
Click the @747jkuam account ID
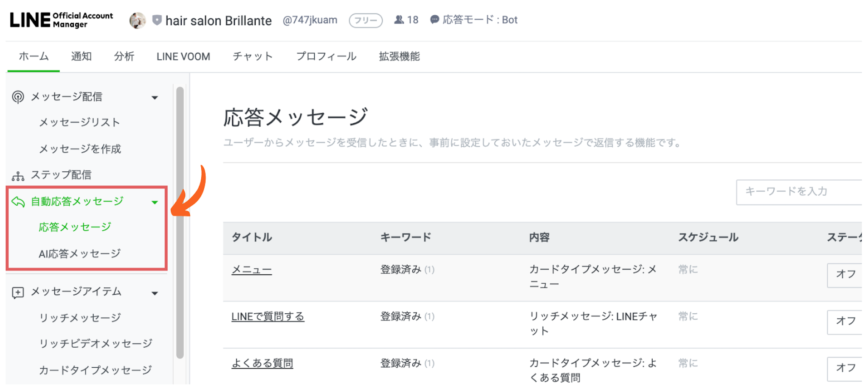(310, 20)
